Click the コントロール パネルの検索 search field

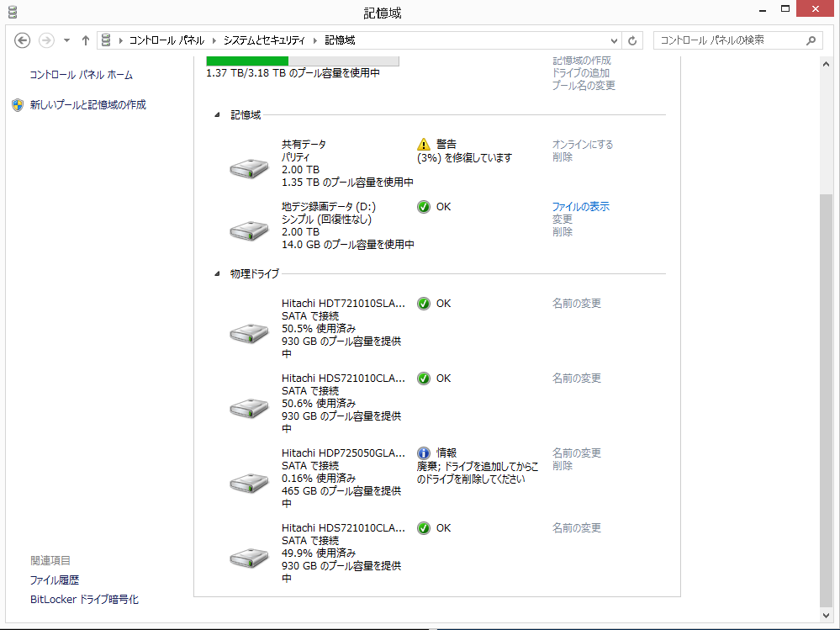[727, 40]
